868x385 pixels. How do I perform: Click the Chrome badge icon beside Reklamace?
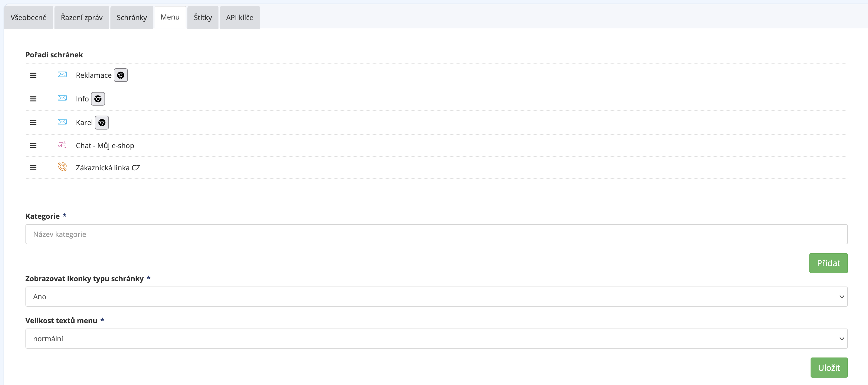(x=120, y=75)
